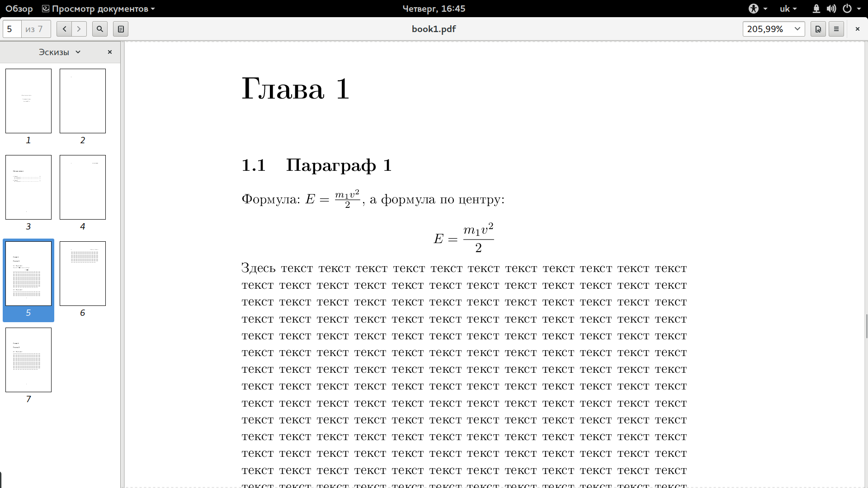Select page 3 thumbnail
868x488 pixels.
28,187
